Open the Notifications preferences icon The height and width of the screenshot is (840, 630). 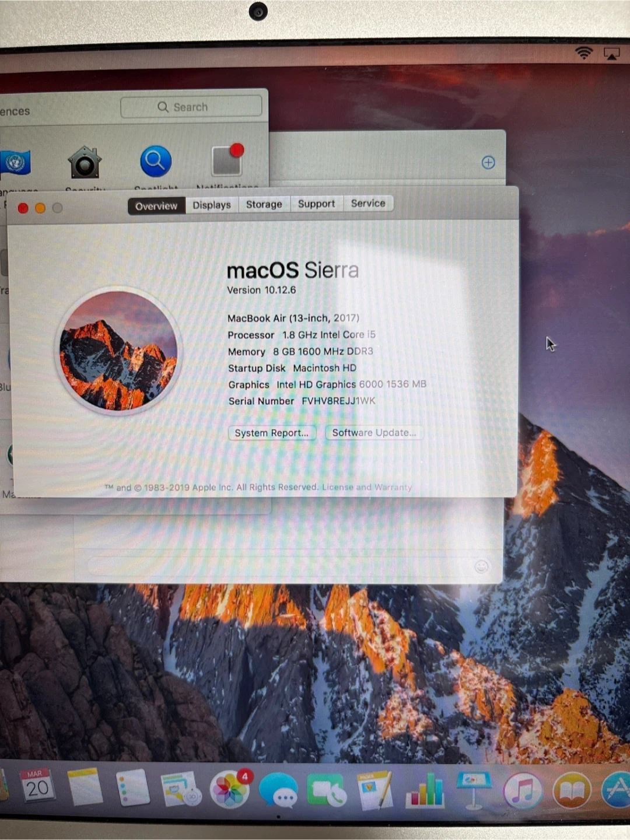[x=227, y=160]
